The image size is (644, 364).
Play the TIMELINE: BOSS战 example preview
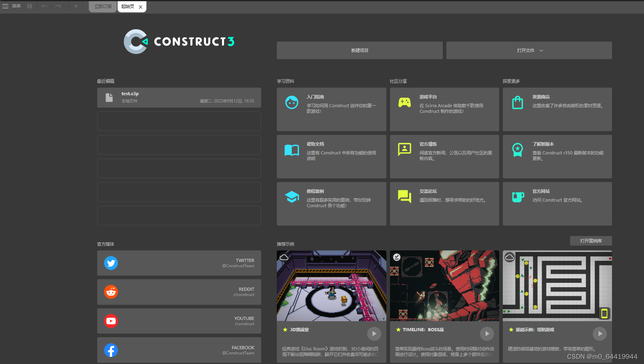(487, 334)
